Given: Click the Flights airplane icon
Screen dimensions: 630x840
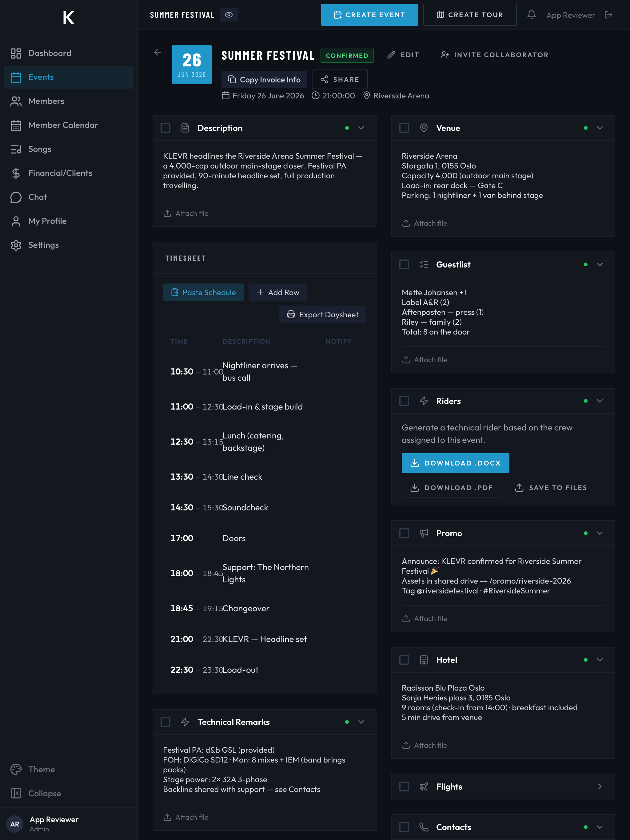Looking at the screenshot, I should click(424, 787).
